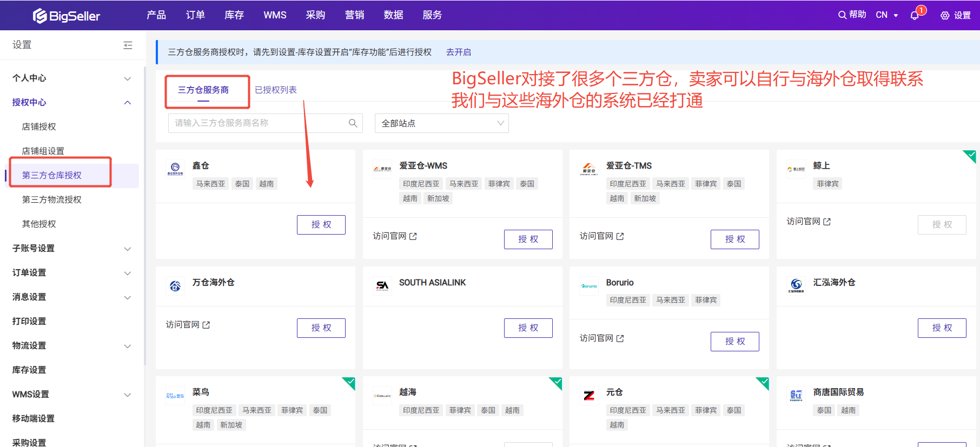The image size is (980, 447).
Task: Click the 爱亚仓-WMS provider logo
Action: coord(382,169)
